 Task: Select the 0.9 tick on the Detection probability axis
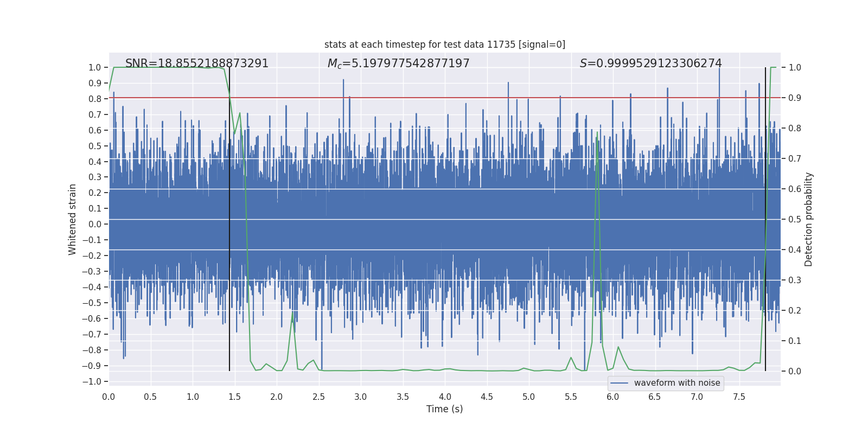(x=795, y=98)
